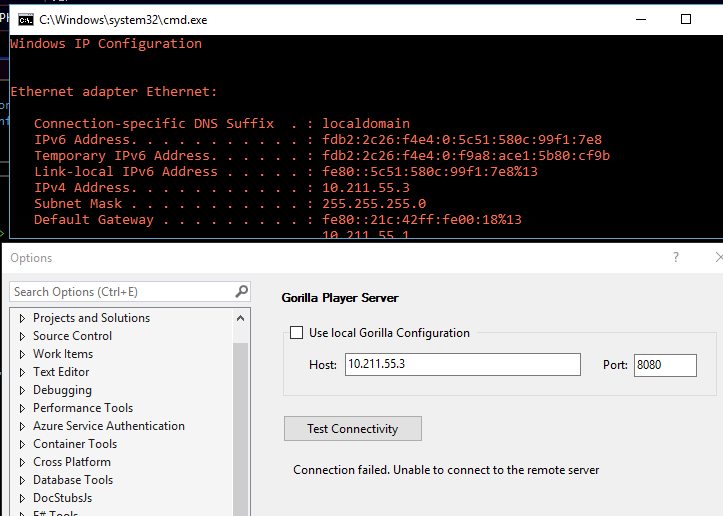Expand Container Tools node arrow
Image resolution: width=723 pixels, height=516 pixels.
click(22, 444)
